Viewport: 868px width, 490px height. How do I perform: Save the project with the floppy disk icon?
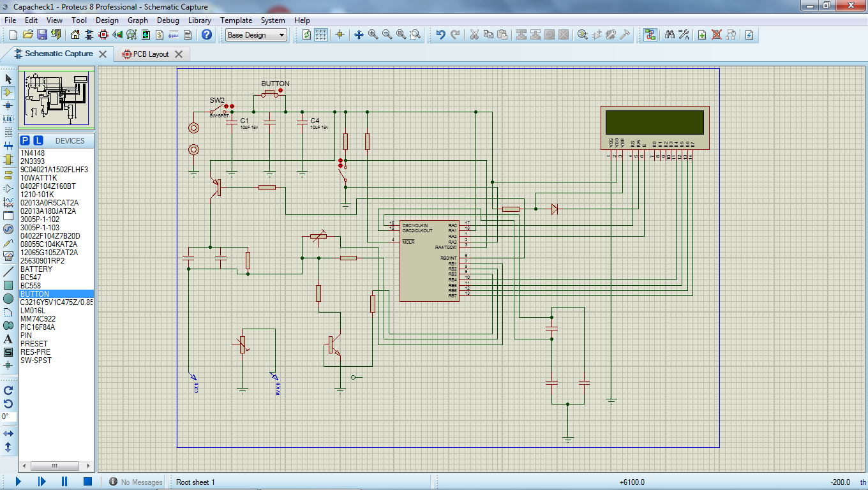[42, 34]
